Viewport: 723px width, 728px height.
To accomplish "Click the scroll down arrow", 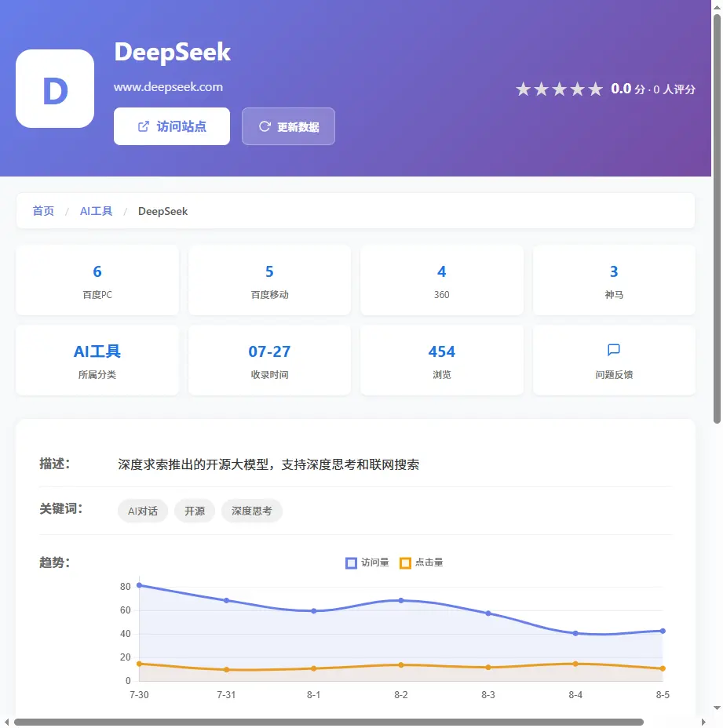I will [717, 708].
